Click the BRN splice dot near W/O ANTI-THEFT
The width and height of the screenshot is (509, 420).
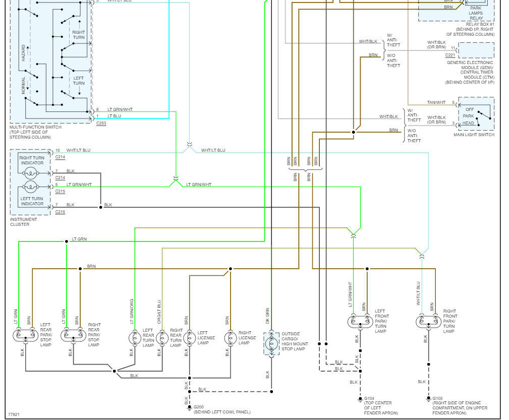point(354,132)
